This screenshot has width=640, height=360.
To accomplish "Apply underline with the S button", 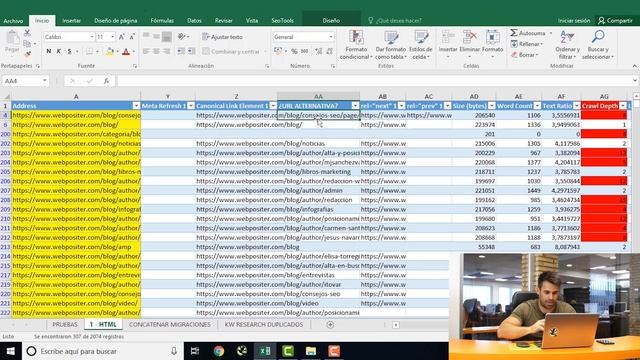I will tap(69, 51).
